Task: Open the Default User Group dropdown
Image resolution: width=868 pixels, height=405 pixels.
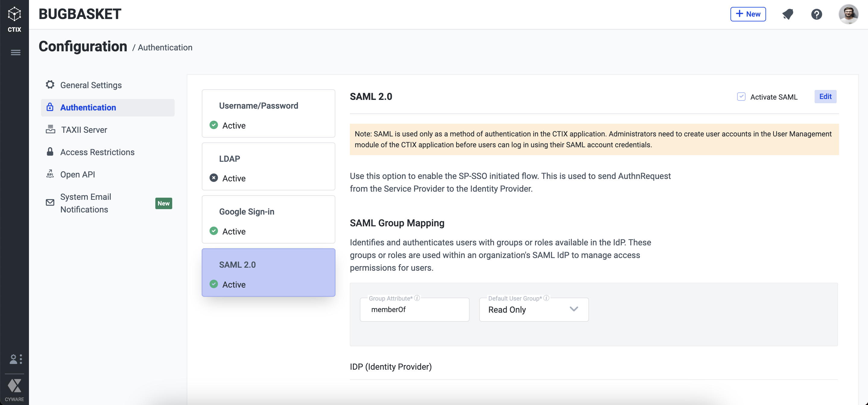Action: tap(534, 310)
